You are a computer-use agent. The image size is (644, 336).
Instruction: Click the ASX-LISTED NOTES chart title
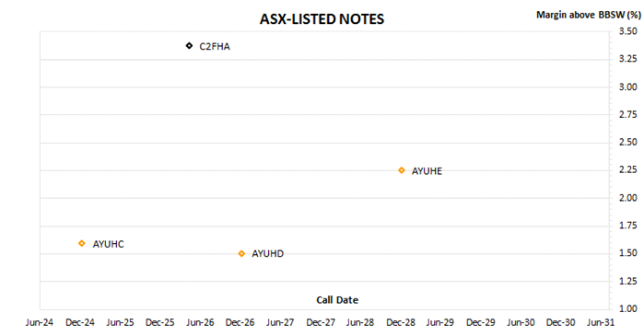pyautogui.click(x=322, y=19)
